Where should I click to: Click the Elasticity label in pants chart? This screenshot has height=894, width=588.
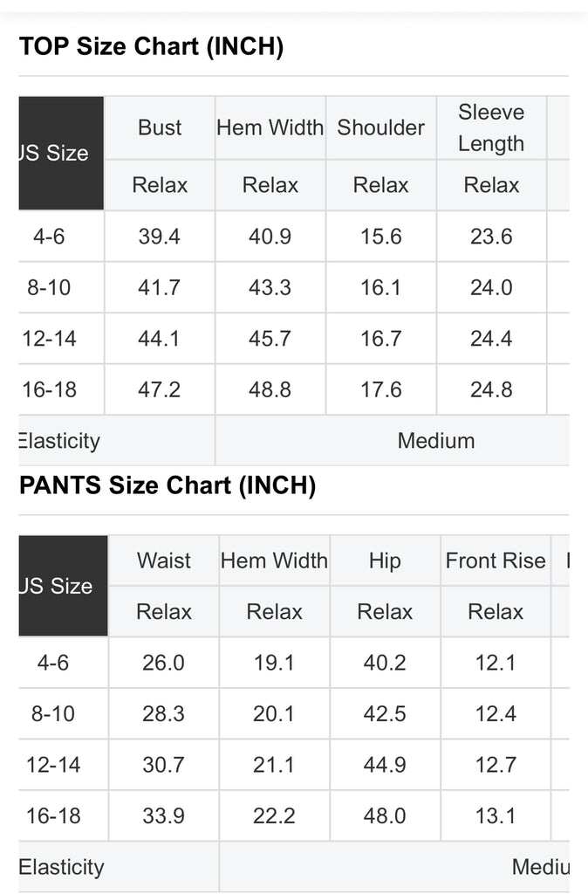click(x=61, y=867)
